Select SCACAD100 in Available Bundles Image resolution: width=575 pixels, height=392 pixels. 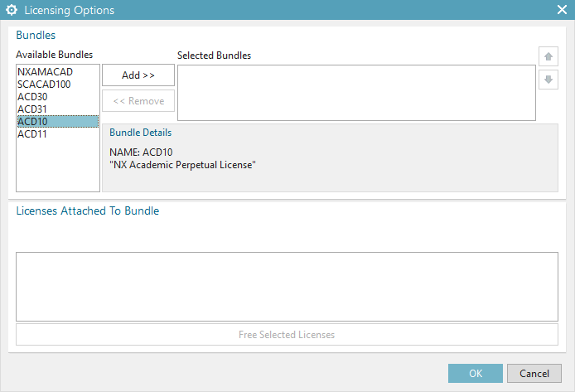(43, 85)
